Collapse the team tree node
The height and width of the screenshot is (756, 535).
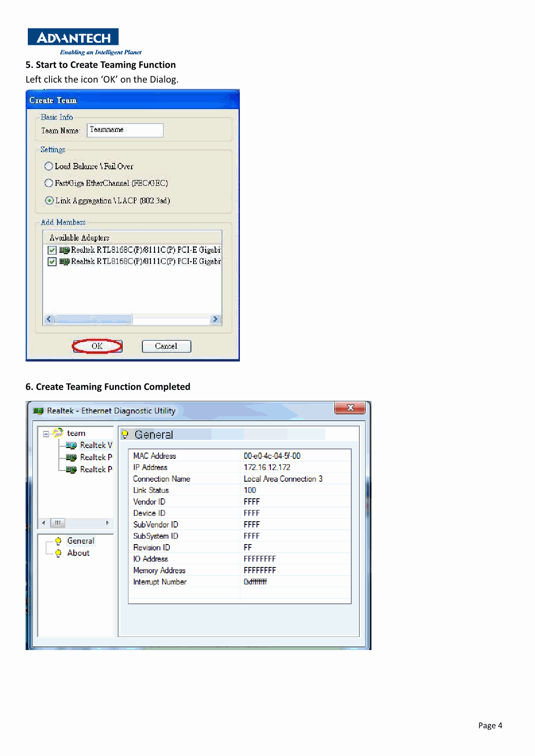[x=46, y=434]
